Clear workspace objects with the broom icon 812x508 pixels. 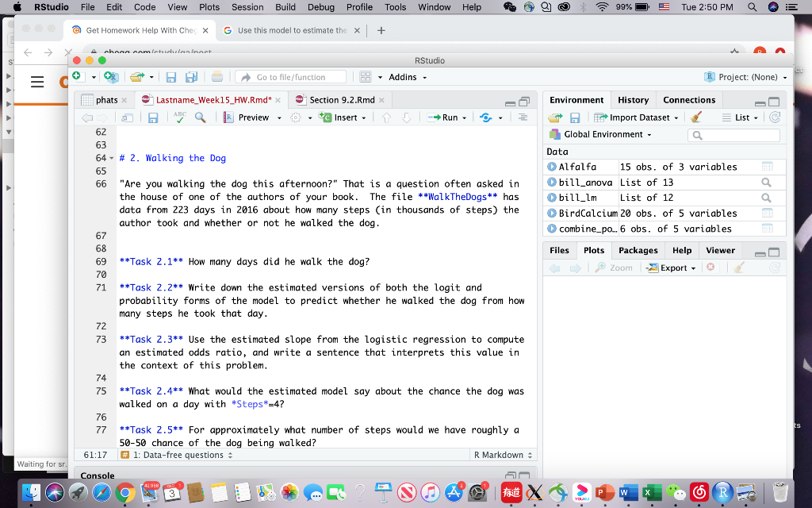tap(695, 117)
